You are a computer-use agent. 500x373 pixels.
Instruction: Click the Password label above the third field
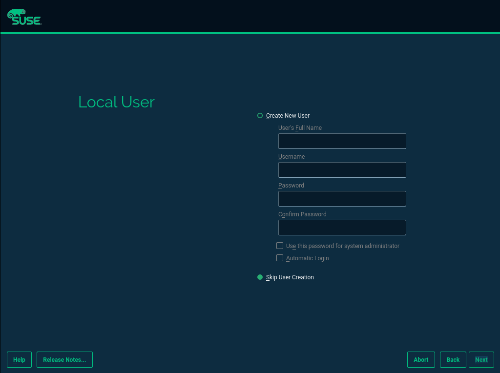click(x=291, y=185)
